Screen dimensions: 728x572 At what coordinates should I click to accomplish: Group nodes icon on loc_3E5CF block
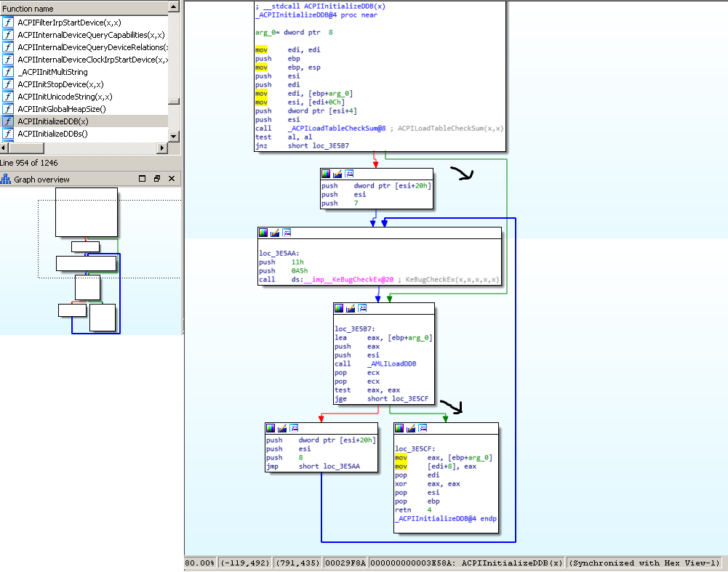[423, 428]
